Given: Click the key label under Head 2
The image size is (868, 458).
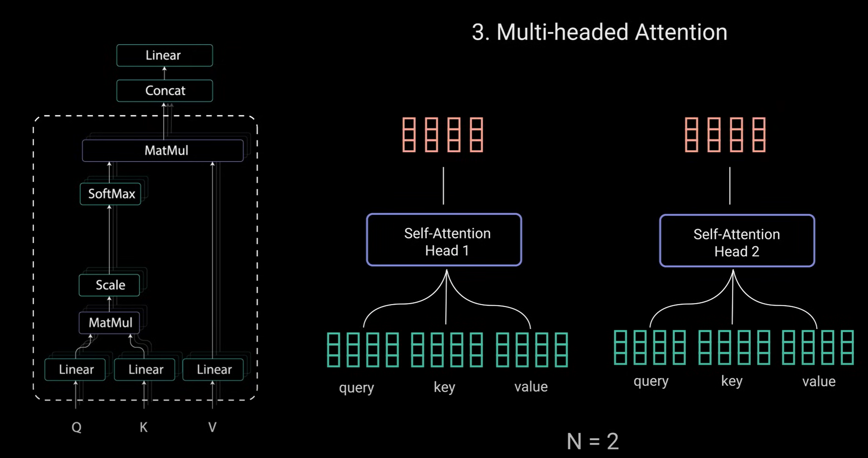Looking at the screenshot, I should pos(732,381).
